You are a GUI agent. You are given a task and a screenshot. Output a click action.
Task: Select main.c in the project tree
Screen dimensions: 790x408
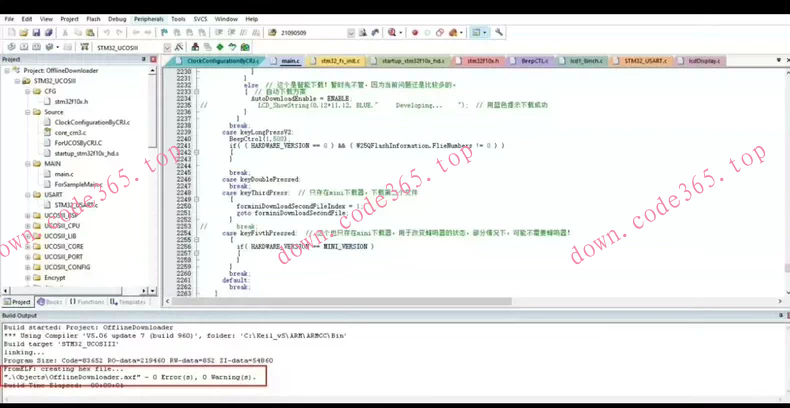click(63, 174)
